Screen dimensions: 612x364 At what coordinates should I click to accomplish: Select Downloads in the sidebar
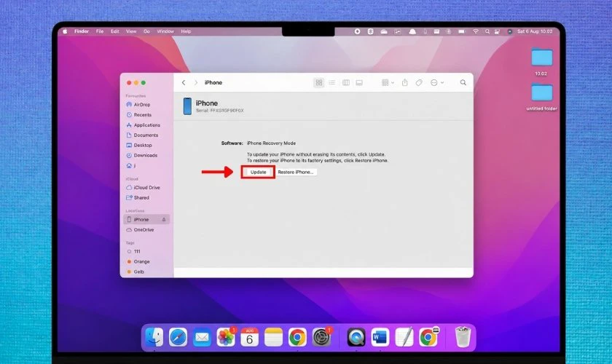(146, 155)
